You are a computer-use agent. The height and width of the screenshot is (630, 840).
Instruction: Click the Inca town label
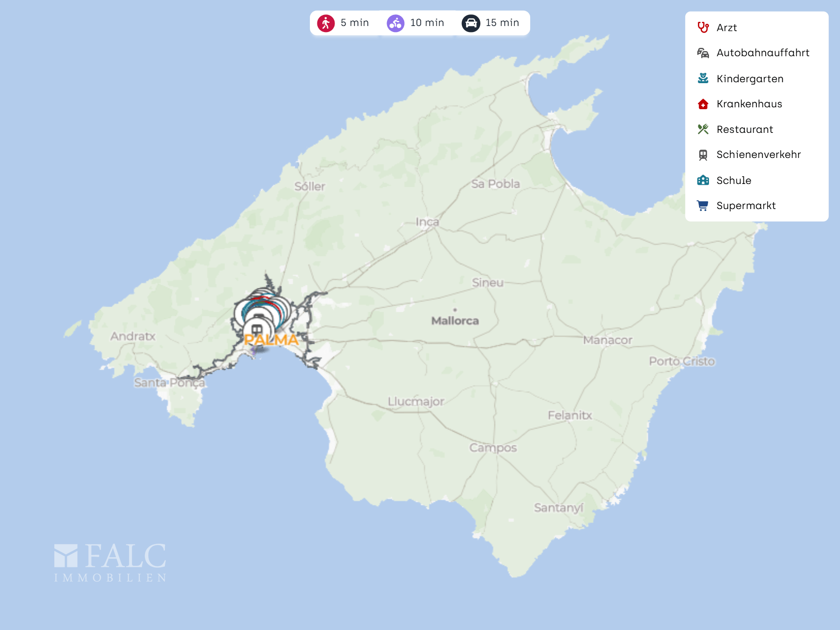pyautogui.click(x=427, y=222)
